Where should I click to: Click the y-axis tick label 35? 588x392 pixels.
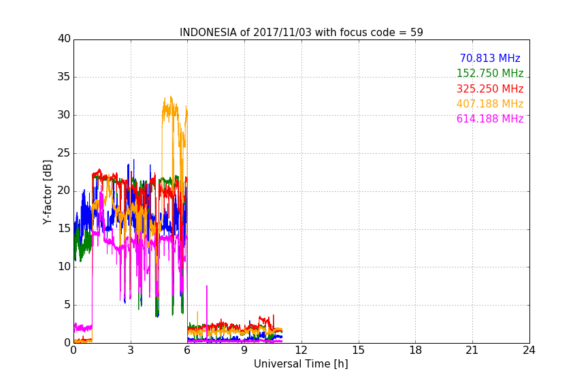(64, 77)
